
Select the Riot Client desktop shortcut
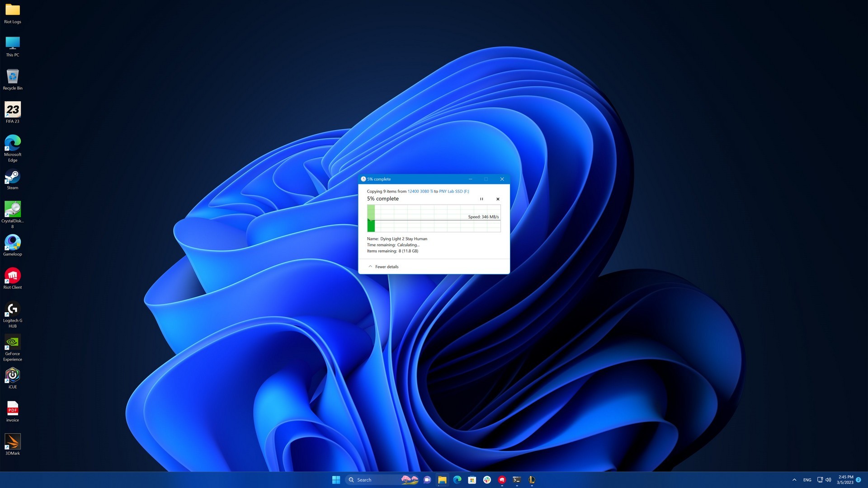tap(13, 278)
